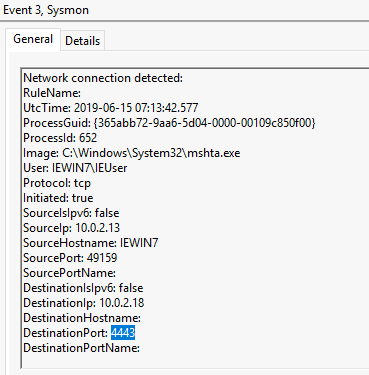Image resolution: width=369 pixels, height=375 pixels.
Task: Click the Initiated true line
Action: (x=58, y=198)
